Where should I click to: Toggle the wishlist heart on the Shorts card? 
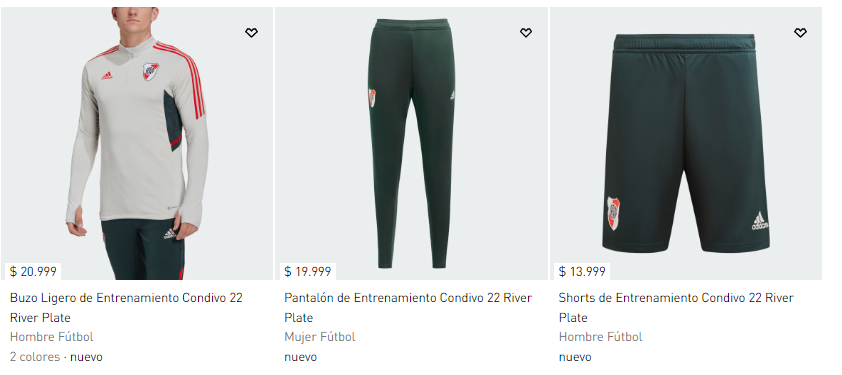click(x=800, y=33)
